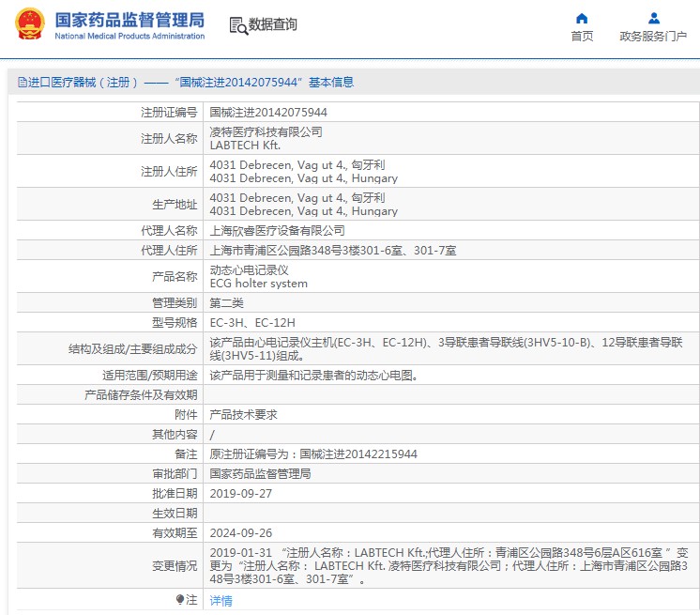Click the national emblem logo
This screenshot has width=700, height=615.
point(29,23)
